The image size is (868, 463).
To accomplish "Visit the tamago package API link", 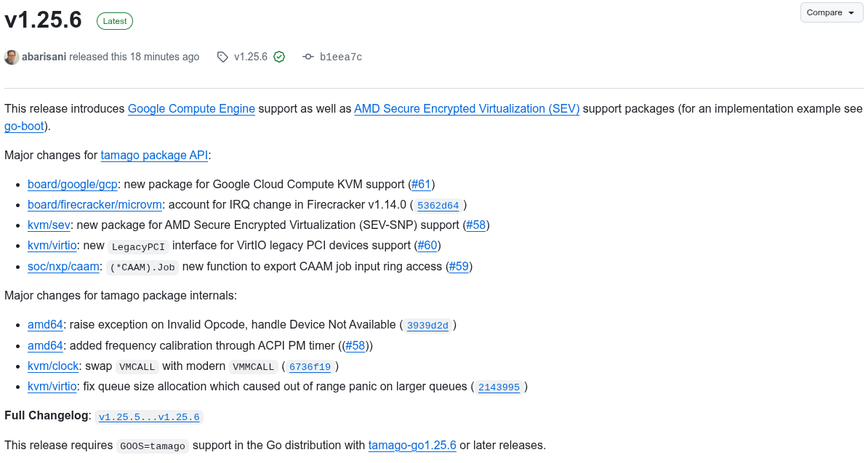I will [154, 155].
